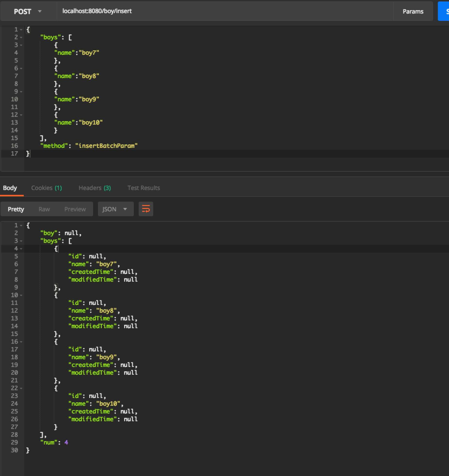Image resolution: width=449 pixels, height=476 pixels.
Task: Click "name": "boy9" line in response
Action: click(x=94, y=357)
